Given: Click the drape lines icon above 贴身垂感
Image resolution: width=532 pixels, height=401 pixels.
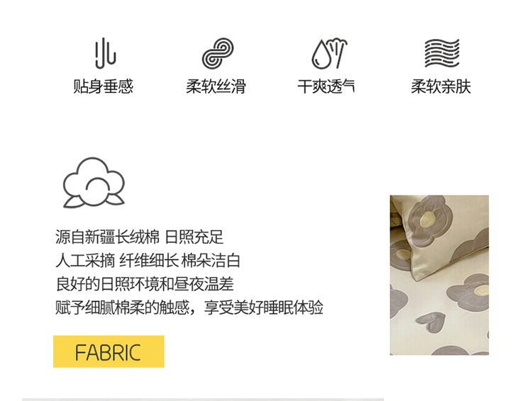Looking at the screenshot, I should (106, 53).
